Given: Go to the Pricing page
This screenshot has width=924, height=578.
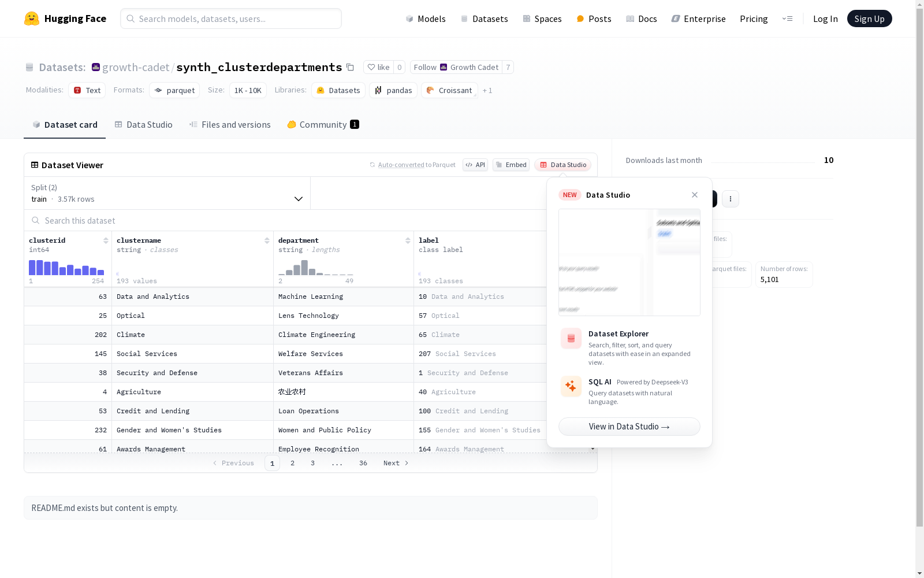Looking at the screenshot, I should pyautogui.click(x=754, y=18).
